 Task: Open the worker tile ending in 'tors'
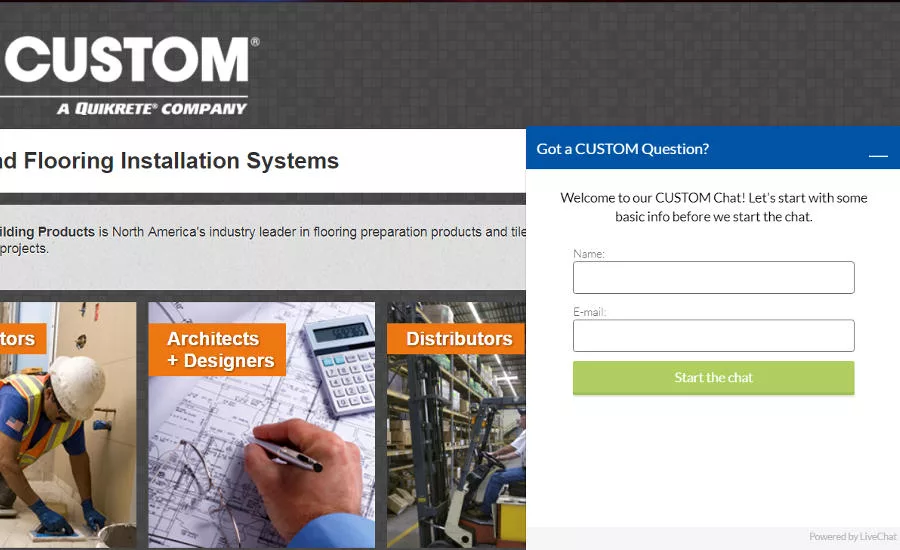pyautogui.click(x=68, y=425)
